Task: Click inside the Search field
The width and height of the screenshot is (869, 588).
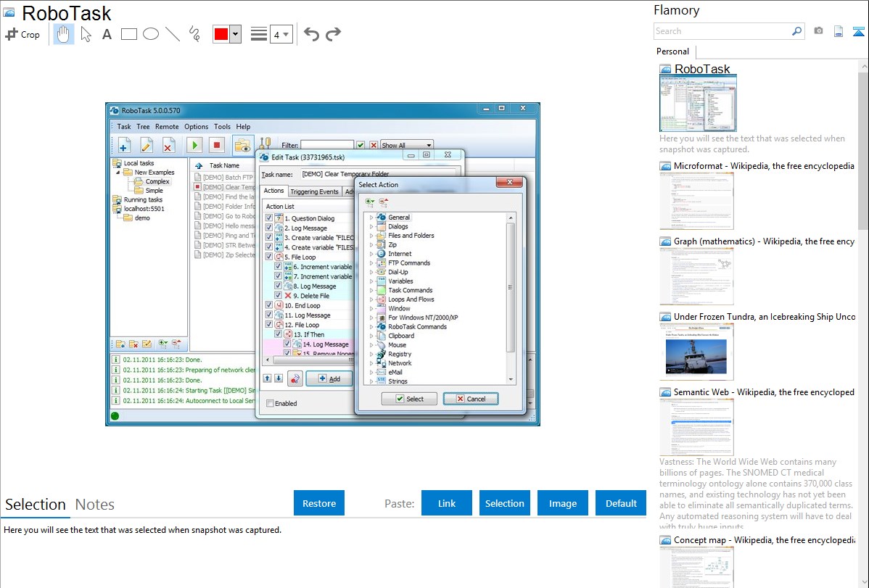Action: click(722, 31)
